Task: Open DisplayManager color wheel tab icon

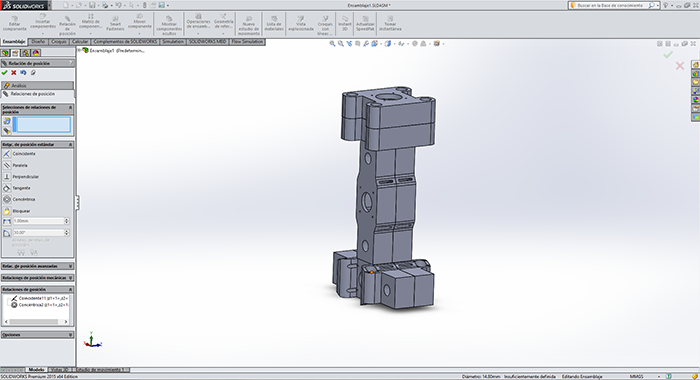Action: pos(36,53)
